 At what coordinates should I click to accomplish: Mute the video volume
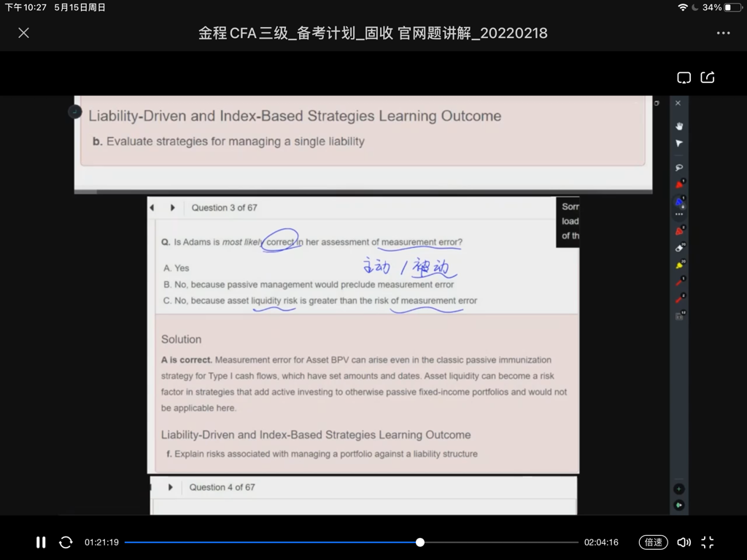684,542
